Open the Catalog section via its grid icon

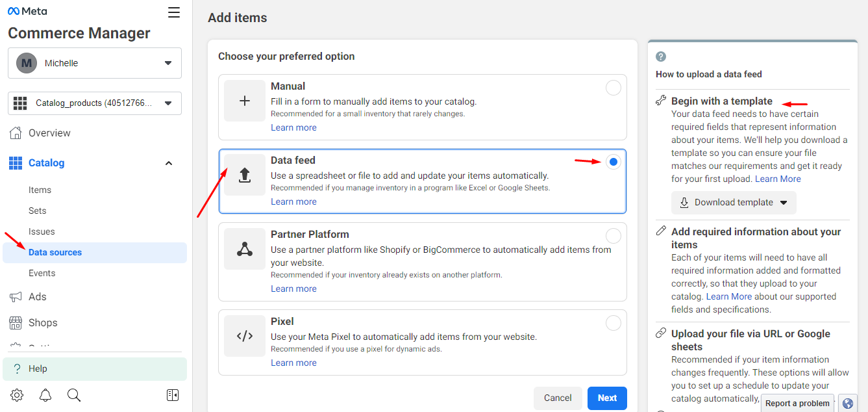16,162
